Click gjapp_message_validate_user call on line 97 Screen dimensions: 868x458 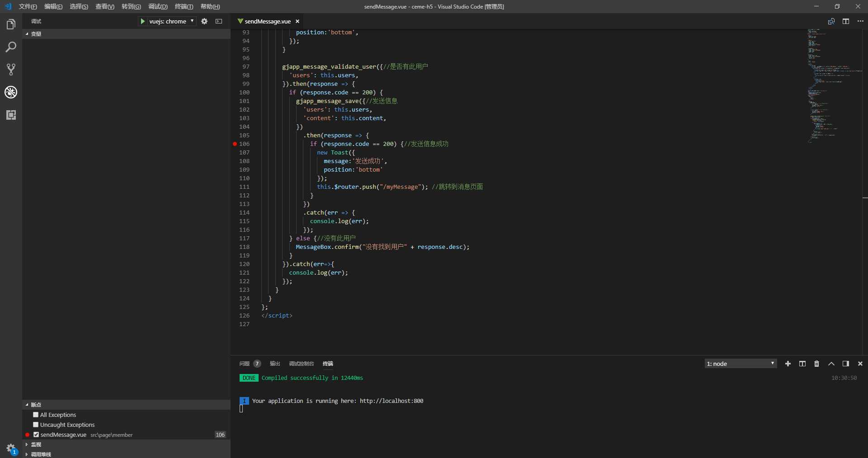pyautogui.click(x=329, y=67)
